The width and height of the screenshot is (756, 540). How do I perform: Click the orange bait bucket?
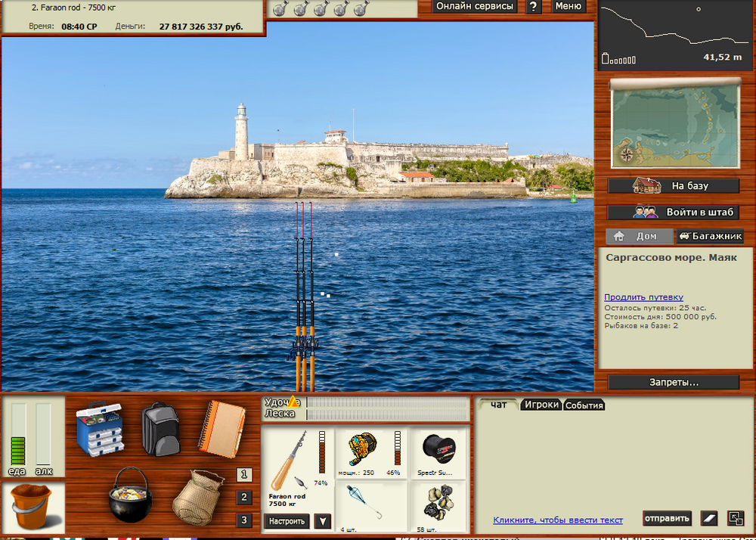click(x=31, y=505)
